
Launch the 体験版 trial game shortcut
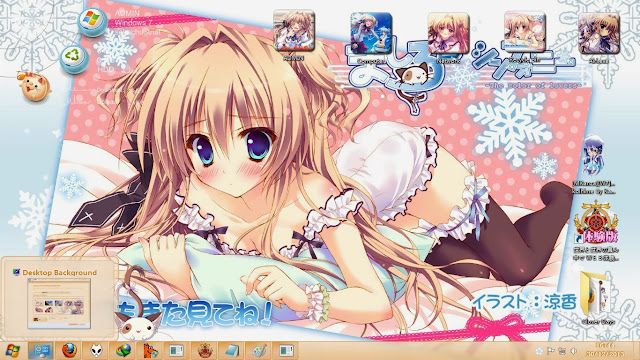tap(597, 222)
